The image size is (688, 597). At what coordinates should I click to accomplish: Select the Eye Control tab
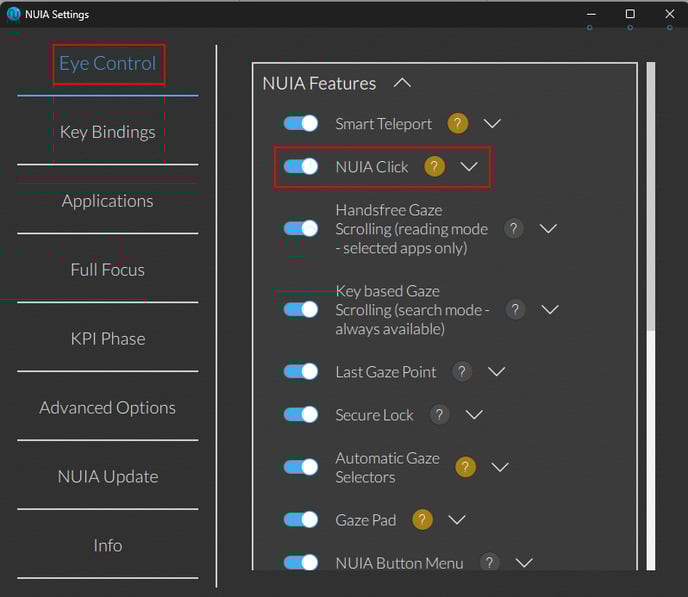click(x=108, y=64)
